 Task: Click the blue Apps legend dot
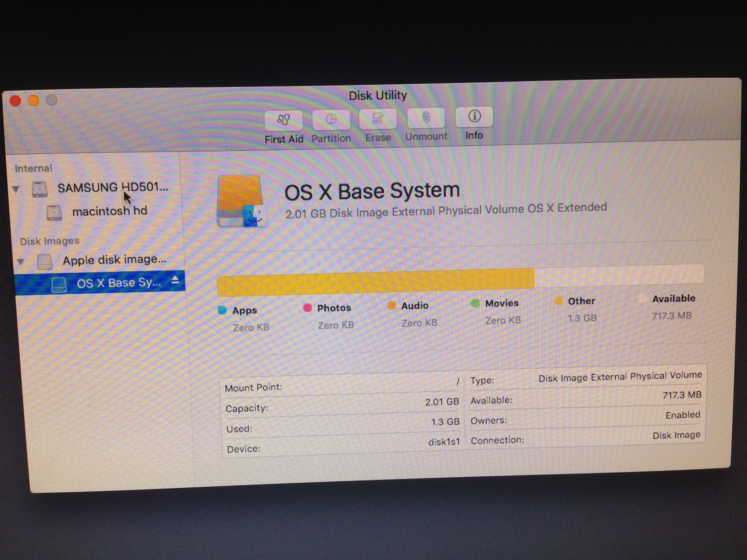pos(222,310)
